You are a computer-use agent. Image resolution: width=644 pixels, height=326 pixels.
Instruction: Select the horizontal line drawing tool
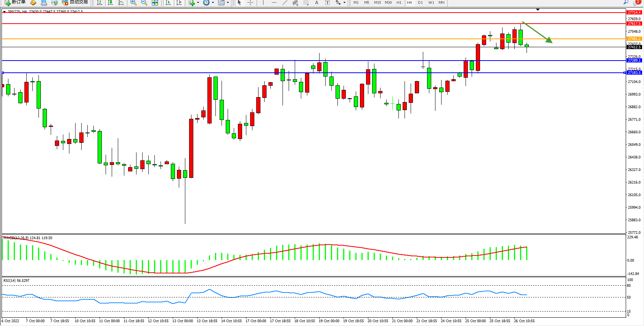pos(274,3)
